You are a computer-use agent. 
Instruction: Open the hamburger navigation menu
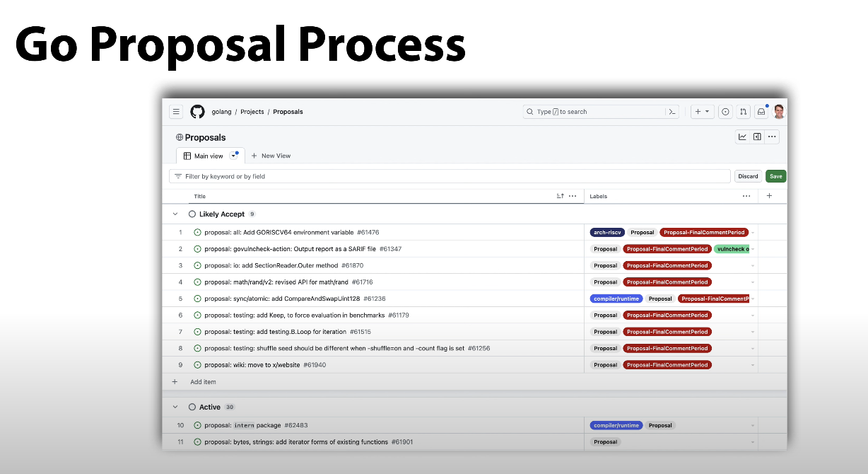point(177,112)
